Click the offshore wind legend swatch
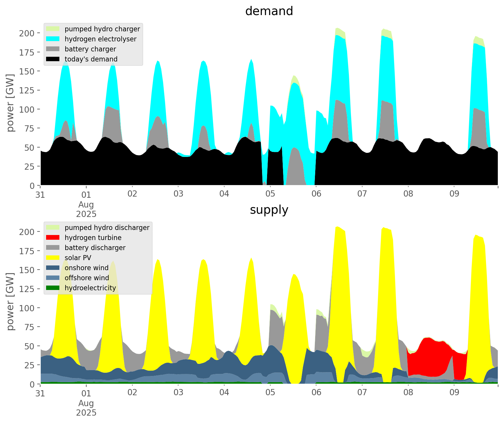Viewport: 504px width, 423px height. click(x=53, y=278)
